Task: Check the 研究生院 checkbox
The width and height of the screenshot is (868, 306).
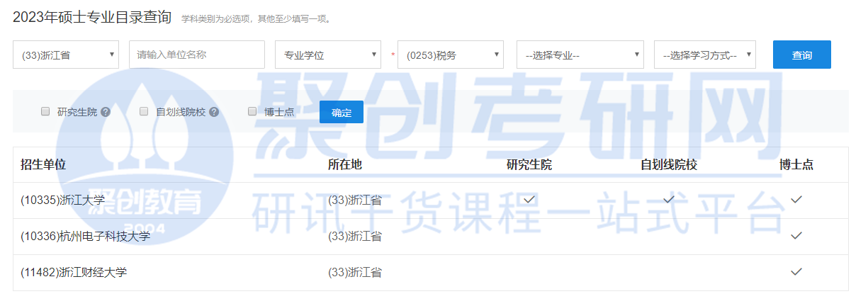Action: click(x=45, y=111)
